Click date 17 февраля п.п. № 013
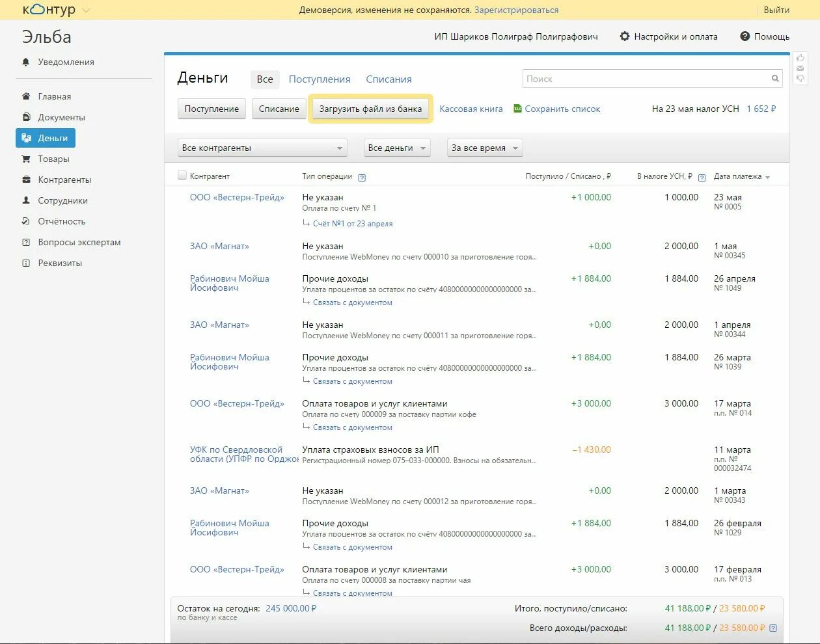820x644 pixels. click(737, 574)
